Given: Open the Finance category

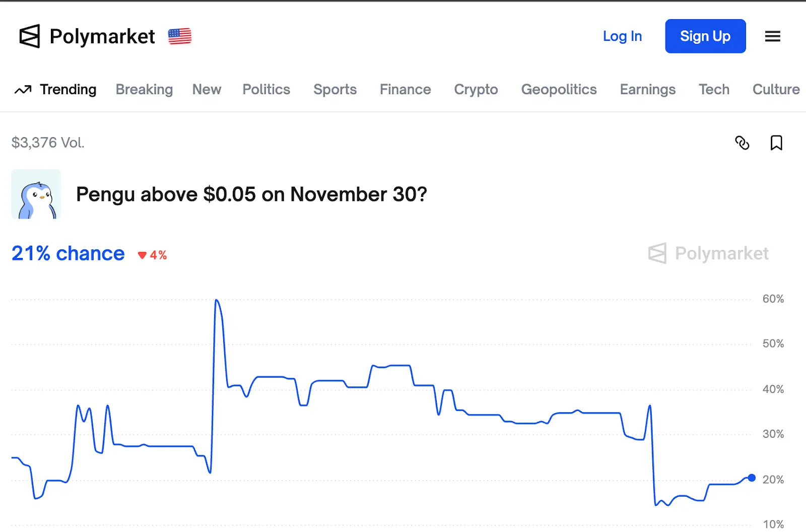Looking at the screenshot, I should (x=405, y=89).
